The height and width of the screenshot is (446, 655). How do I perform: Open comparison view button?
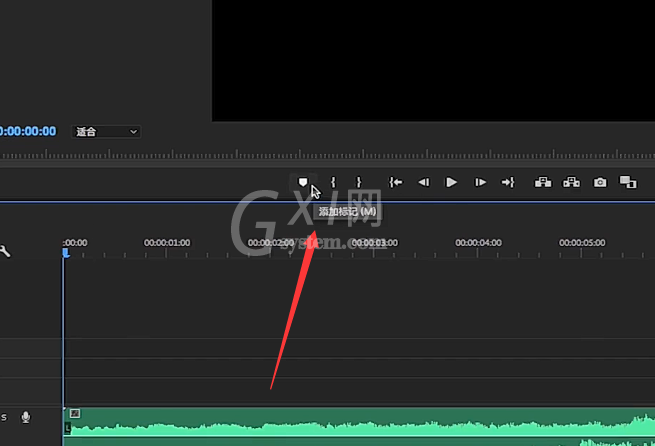(628, 182)
